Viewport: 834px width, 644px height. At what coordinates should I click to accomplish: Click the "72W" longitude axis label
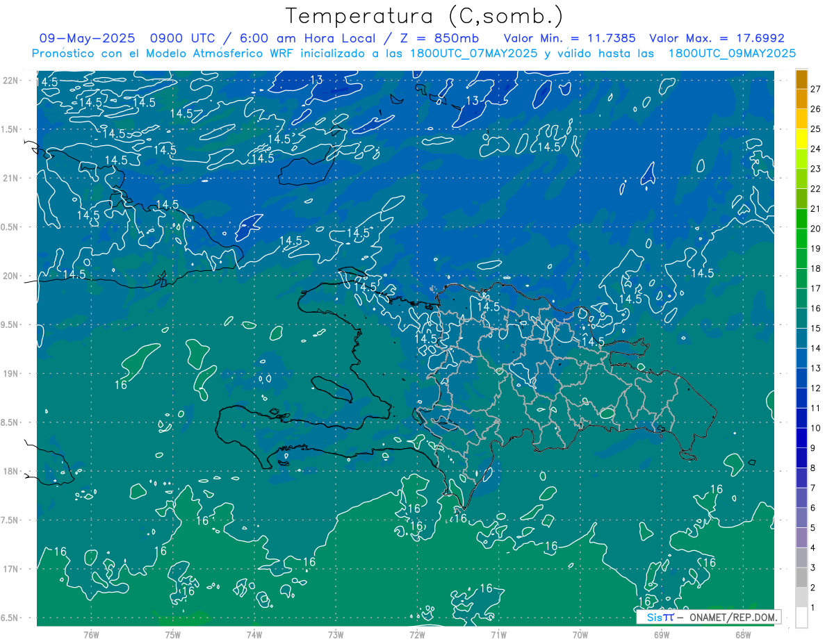tap(417, 634)
